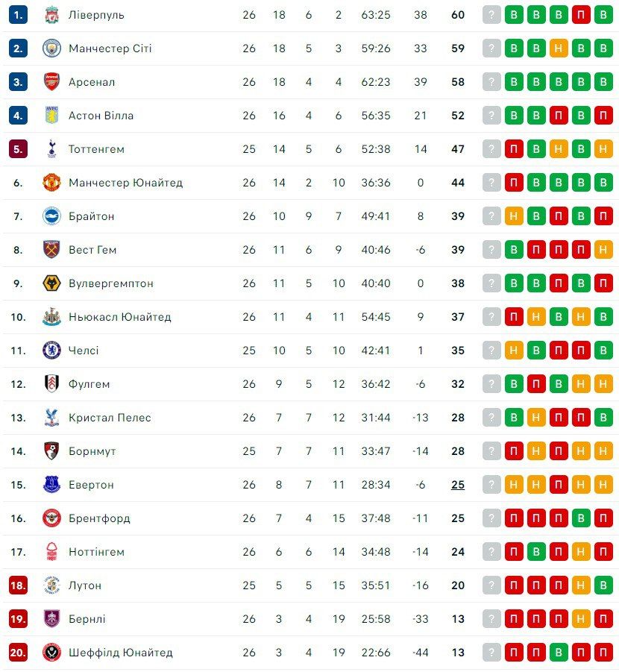Screen dimensions: 619x672
Task: Click Manchester City's orange Н draw badge
Action: 559,48
